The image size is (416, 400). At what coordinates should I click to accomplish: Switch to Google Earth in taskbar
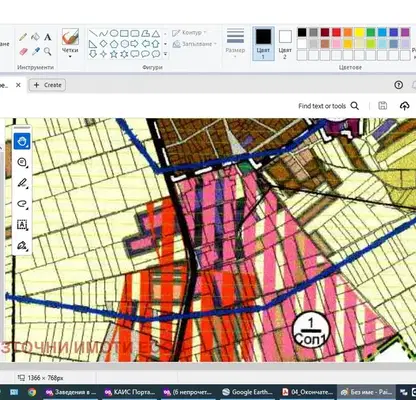click(247, 392)
